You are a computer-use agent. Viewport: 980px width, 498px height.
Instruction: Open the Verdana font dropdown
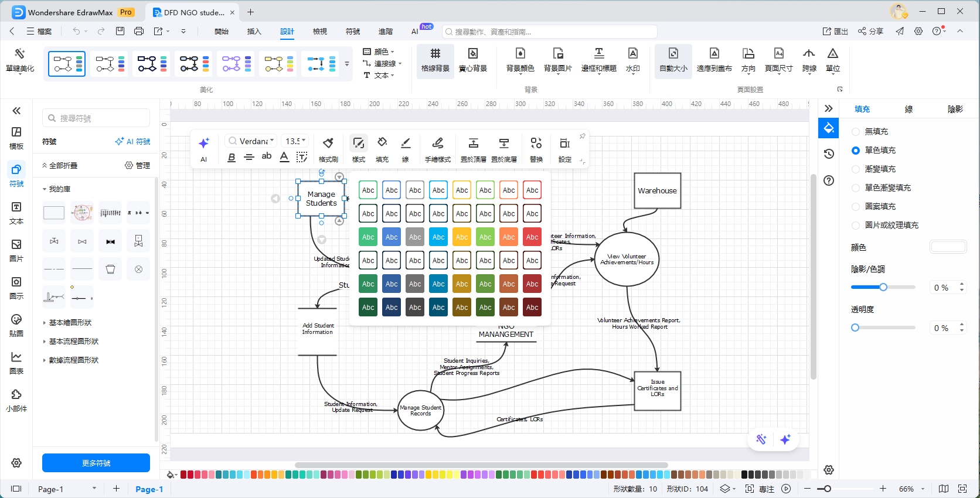click(x=251, y=141)
